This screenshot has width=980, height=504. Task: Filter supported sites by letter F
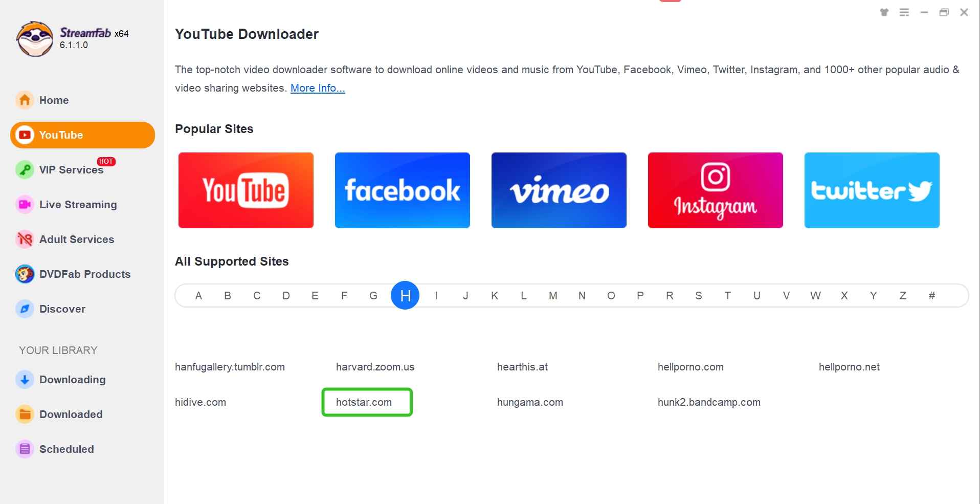pyautogui.click(x=344, y=296)
